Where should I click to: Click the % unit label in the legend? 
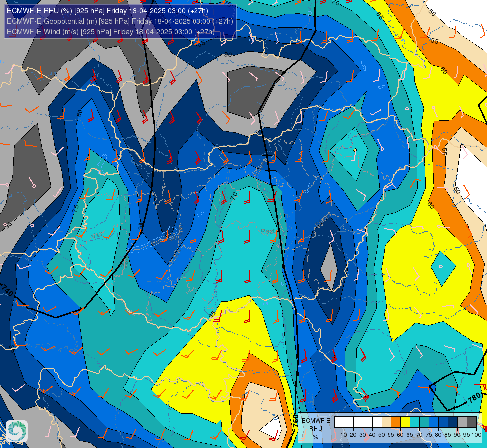pos(316,437)
